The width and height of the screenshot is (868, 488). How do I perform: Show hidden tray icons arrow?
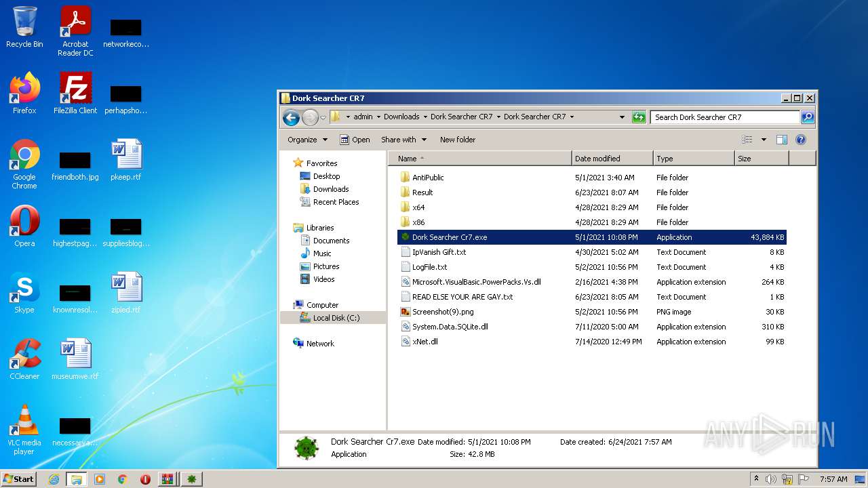tap(756, 479)
